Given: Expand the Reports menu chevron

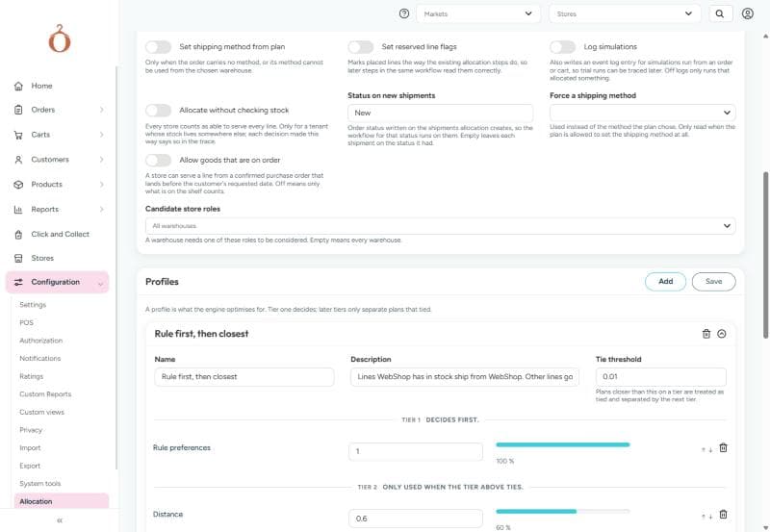Looking at the screenshot, I should tap(102, 210).
